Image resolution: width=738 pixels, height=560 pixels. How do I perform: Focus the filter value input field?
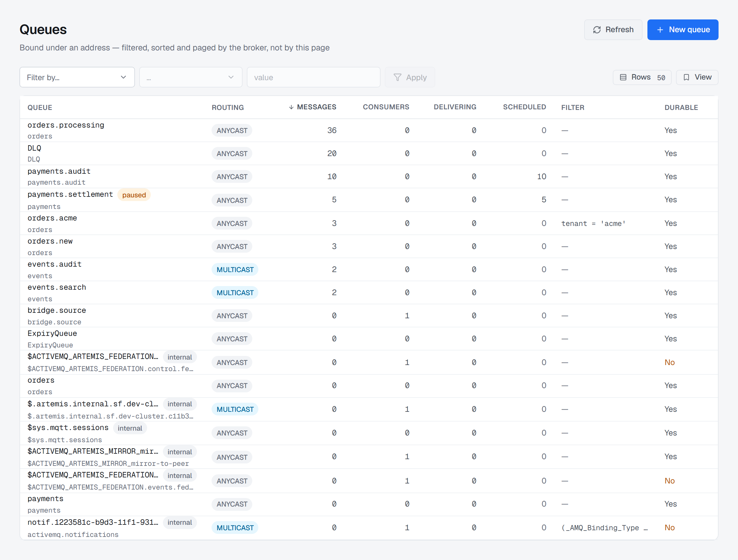pos(313,77)
